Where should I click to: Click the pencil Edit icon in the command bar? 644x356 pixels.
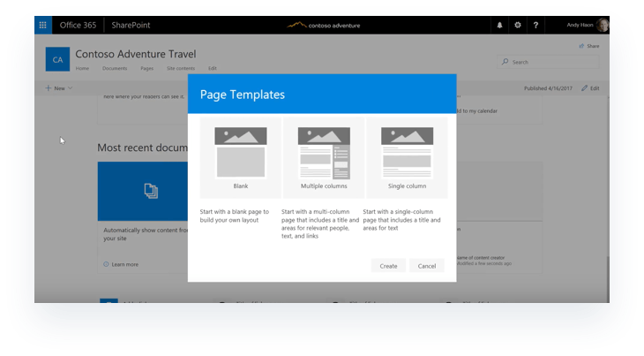point(584,88)
